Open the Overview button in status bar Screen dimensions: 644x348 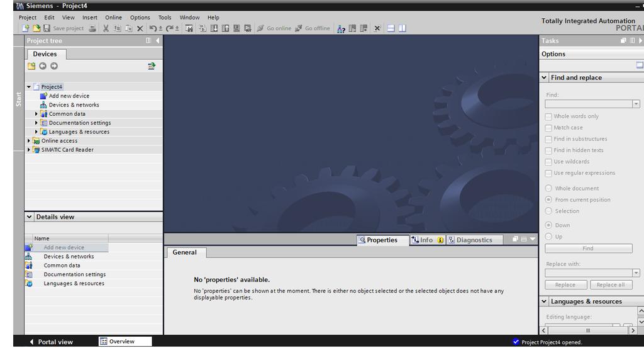tap(125, 342)
